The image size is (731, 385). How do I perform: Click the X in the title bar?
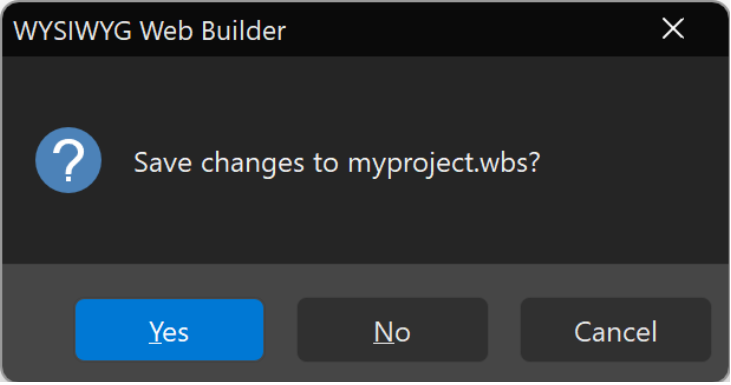(x=673, y=29)
